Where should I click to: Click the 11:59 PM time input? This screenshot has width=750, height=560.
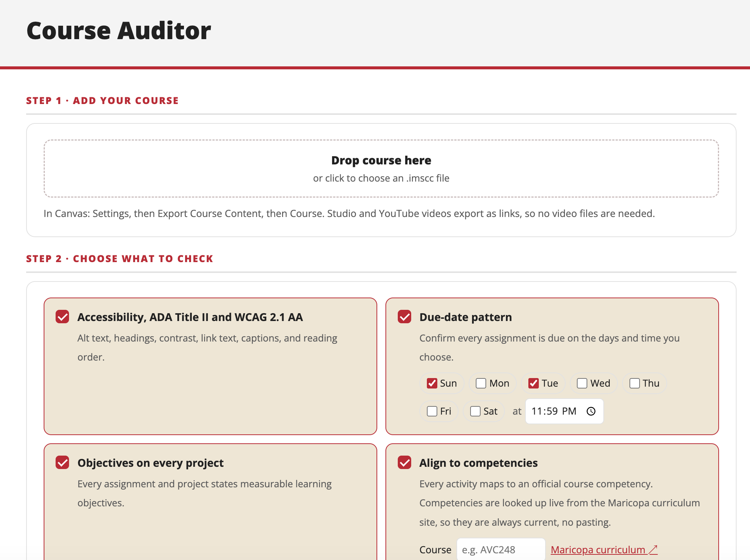pos(564,411)
